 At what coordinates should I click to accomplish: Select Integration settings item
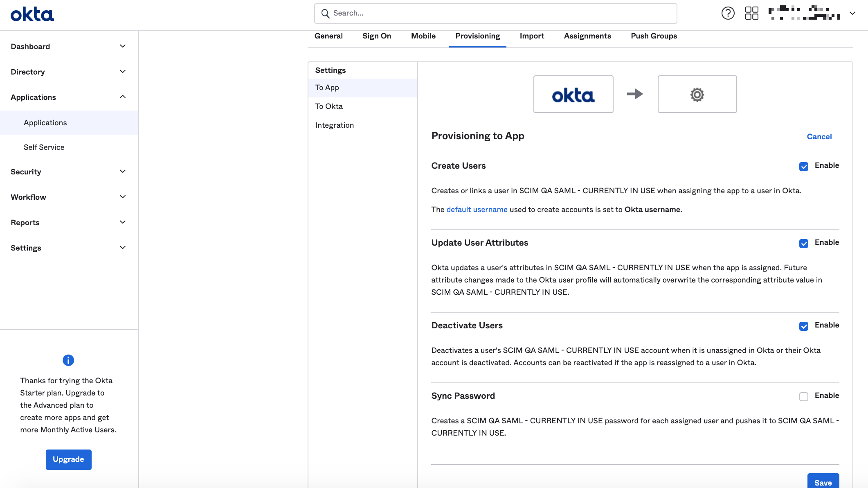click(x=362, y=125)
